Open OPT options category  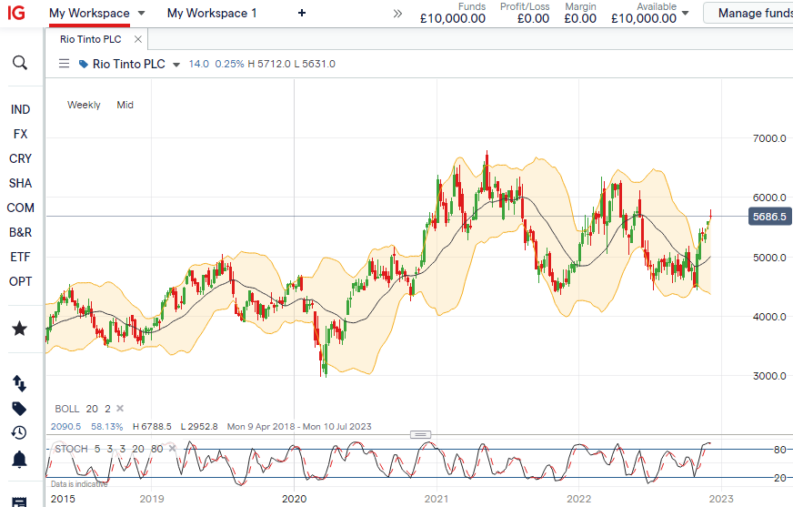[x=20, y=282]
